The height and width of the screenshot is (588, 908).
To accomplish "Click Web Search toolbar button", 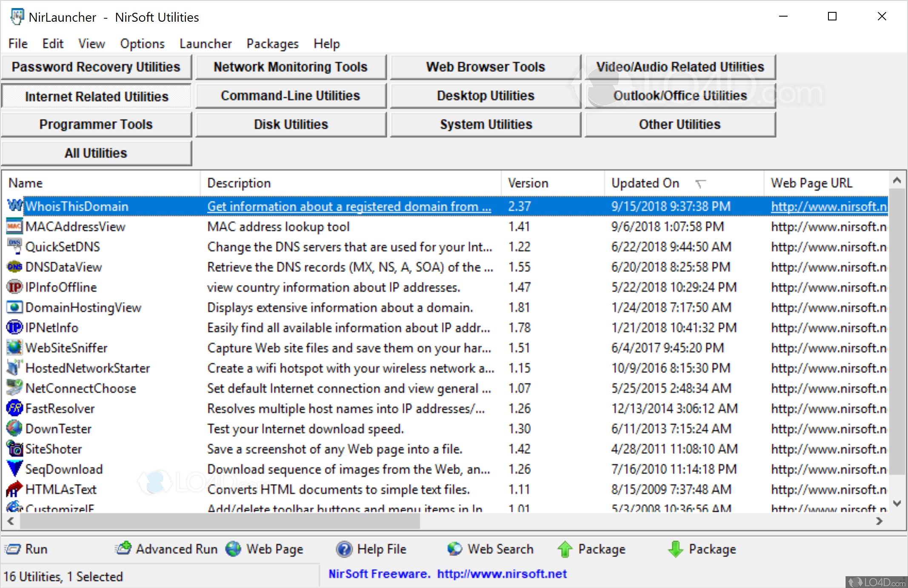I will coord(490,549).
